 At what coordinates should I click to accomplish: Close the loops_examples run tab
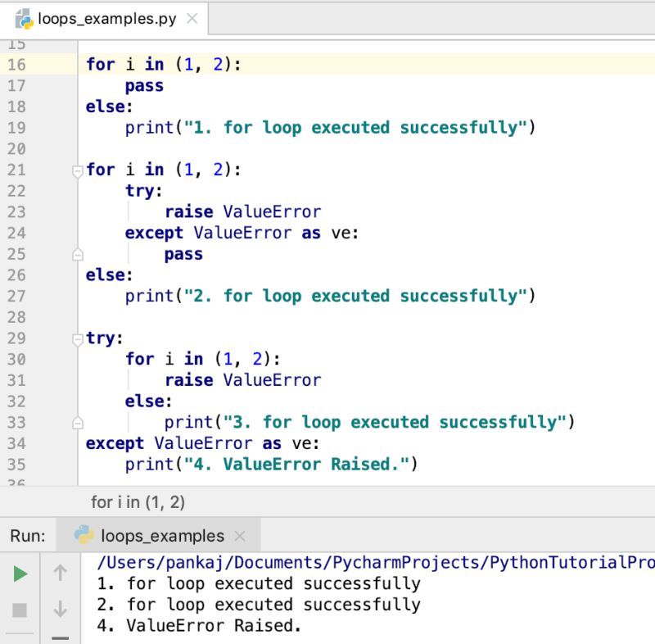[x=240, y=536]
